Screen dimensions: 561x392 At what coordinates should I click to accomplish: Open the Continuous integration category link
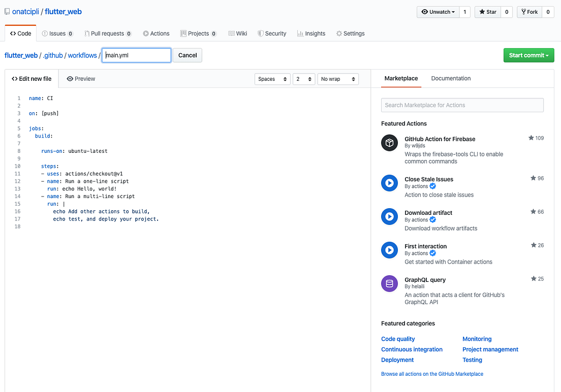click(x=412, y=349)
